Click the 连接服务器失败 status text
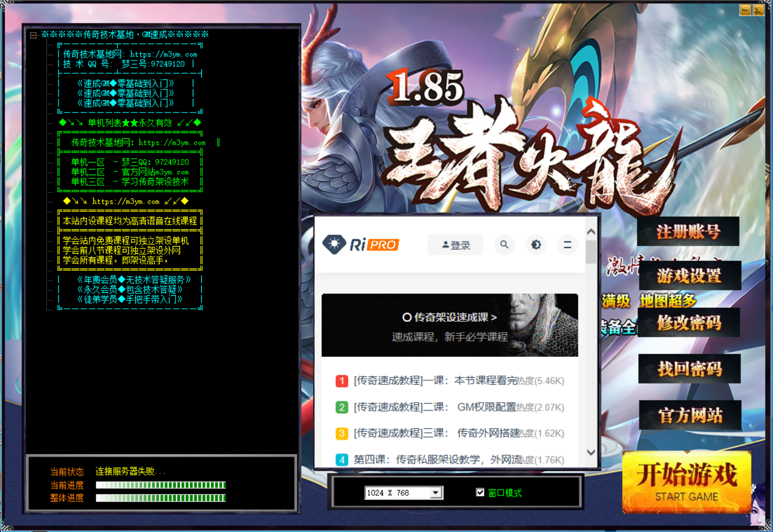 click(x=130, y=472)
